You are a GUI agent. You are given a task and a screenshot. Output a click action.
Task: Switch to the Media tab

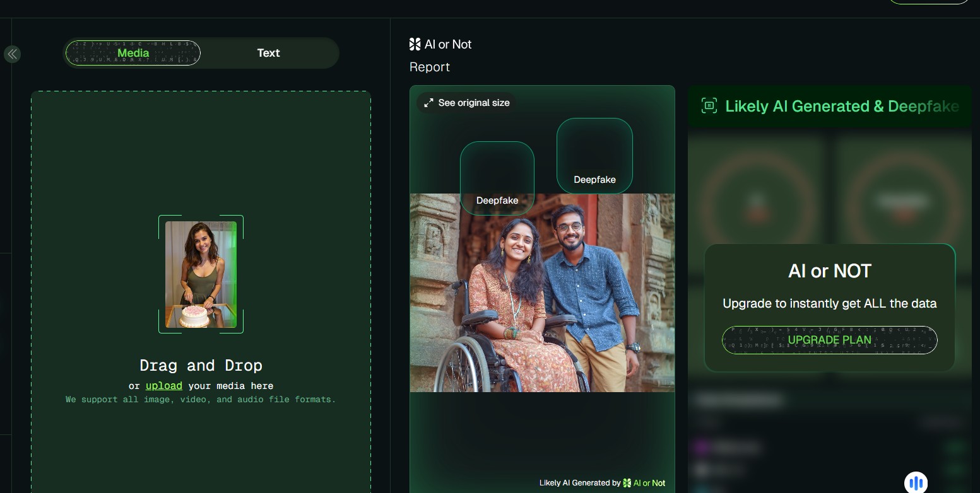coord(133,53)
